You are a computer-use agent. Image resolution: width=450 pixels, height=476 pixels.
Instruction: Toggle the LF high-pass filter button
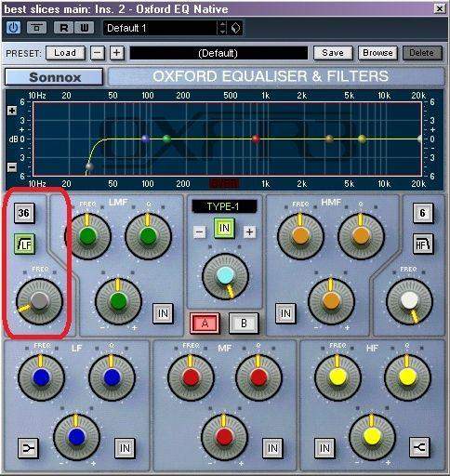(24, 245)
